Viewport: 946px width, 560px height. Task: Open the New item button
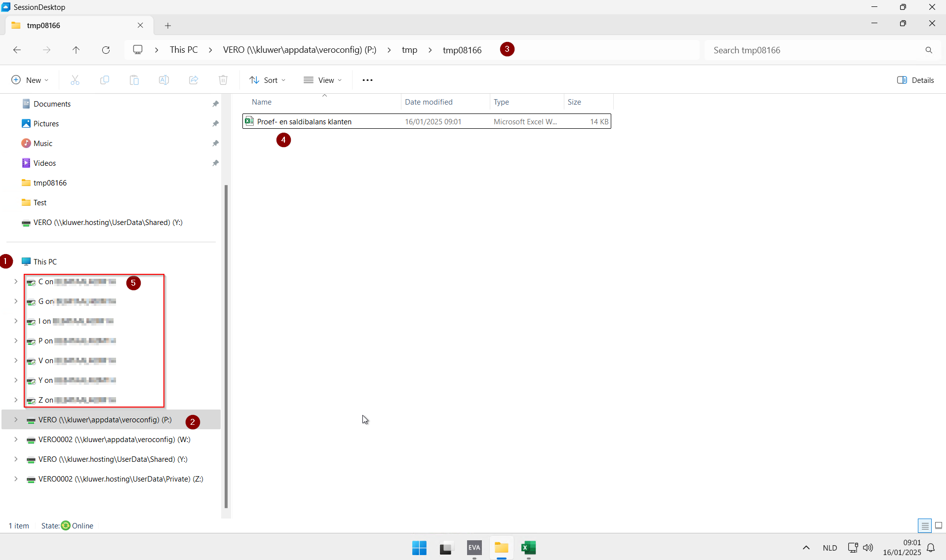coord(30,80)
